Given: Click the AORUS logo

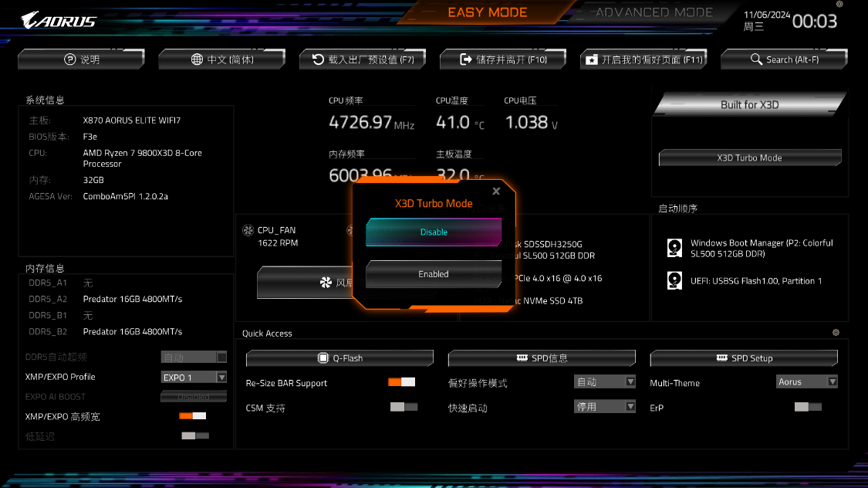Looking at the screenshot, I should click(58, 21).
